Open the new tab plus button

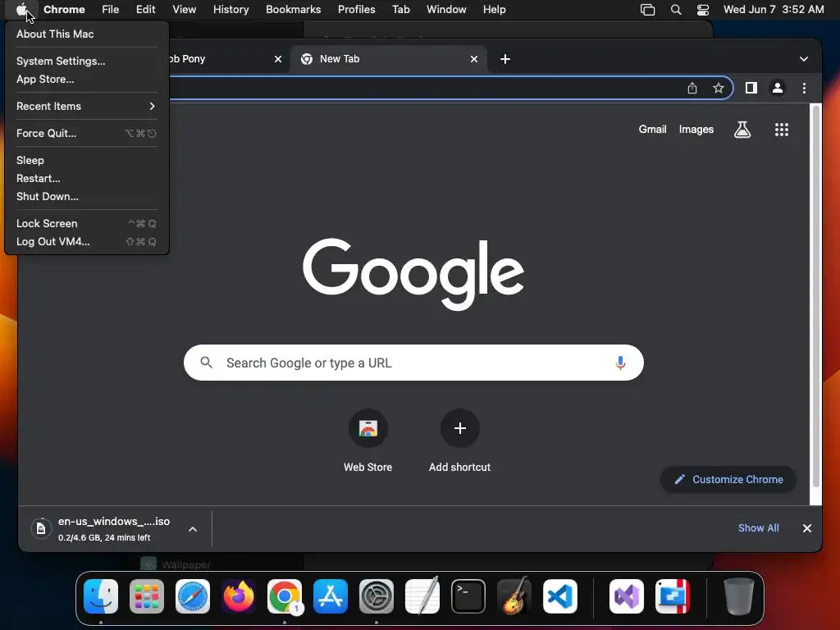pos(505,59)
